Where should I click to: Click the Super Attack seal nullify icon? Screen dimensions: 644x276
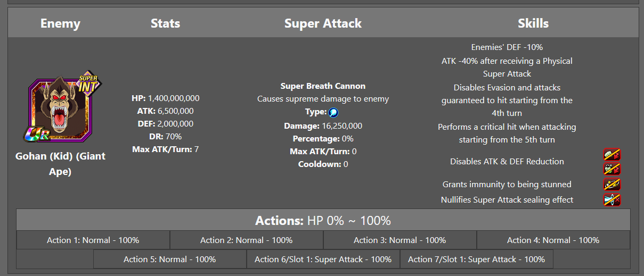coord(612,200)
